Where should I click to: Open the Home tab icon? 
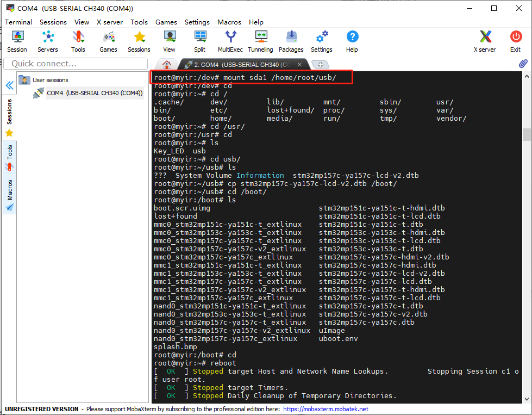point(167,64)
